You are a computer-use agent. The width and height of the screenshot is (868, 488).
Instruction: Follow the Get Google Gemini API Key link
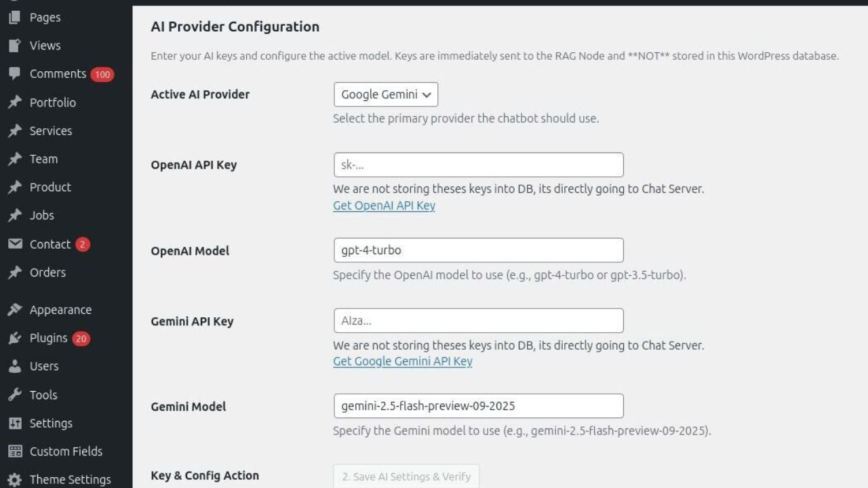pyautogui.click(x=402, y=361)
